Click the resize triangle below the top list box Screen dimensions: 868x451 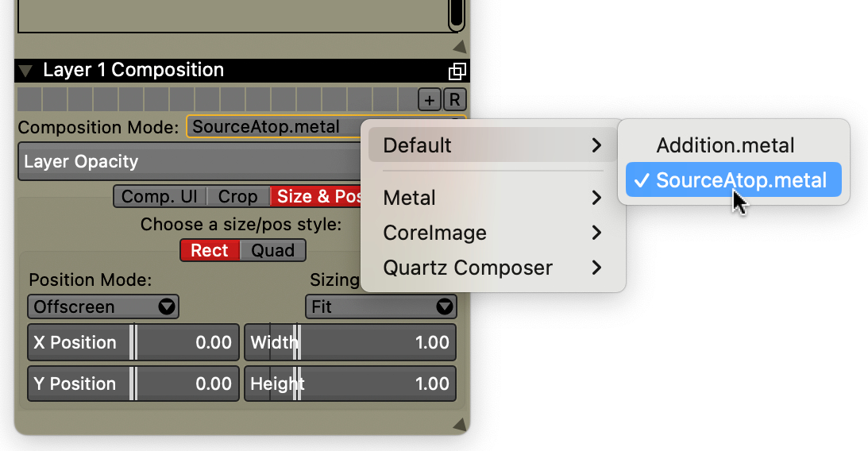click(x=459, y=46)
